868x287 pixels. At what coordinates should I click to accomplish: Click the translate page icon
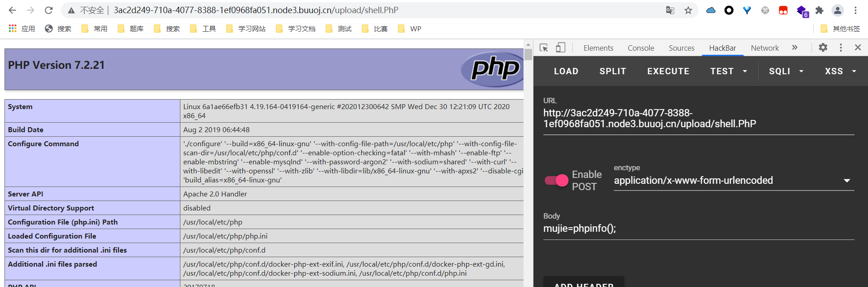(670, 10)
